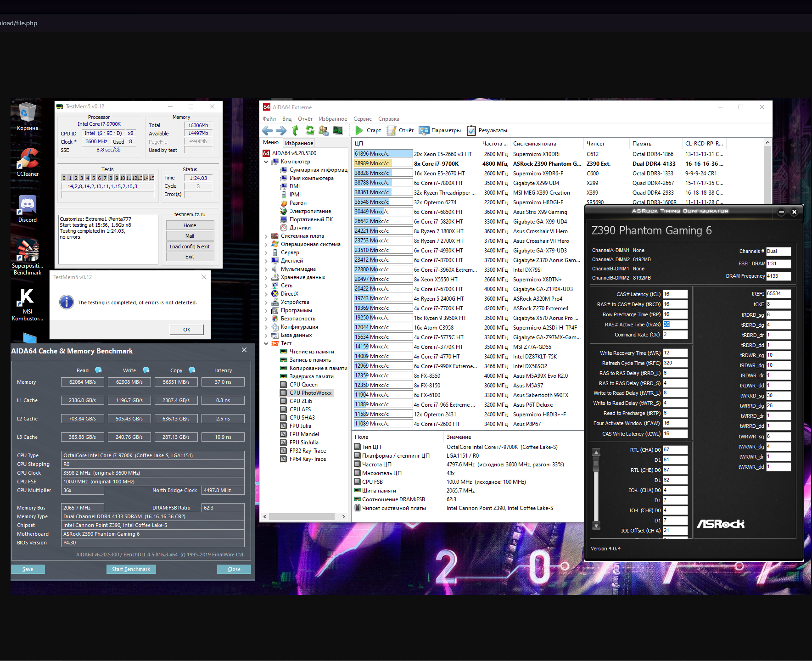Open the Файл menu in AIDA64
This screenshot has height=661, width=812.
click(269, 119)
